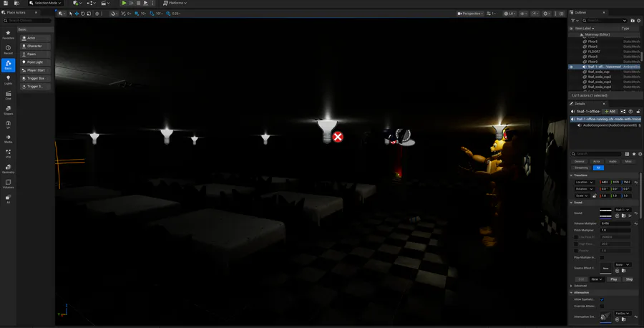This screenshot has height=328, width=644.
Task: Toggle grid snap icon next to 10
Action: pos(137,14)
